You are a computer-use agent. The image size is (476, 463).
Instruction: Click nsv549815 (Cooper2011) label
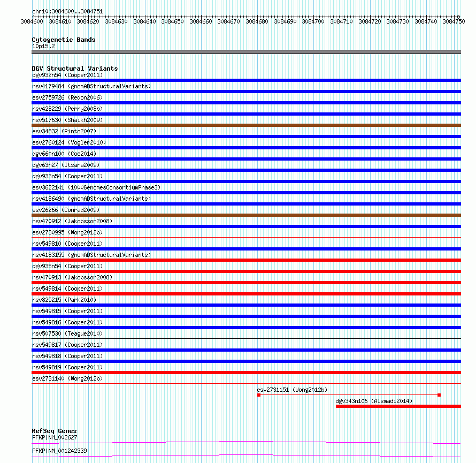[x=67, y=311]
